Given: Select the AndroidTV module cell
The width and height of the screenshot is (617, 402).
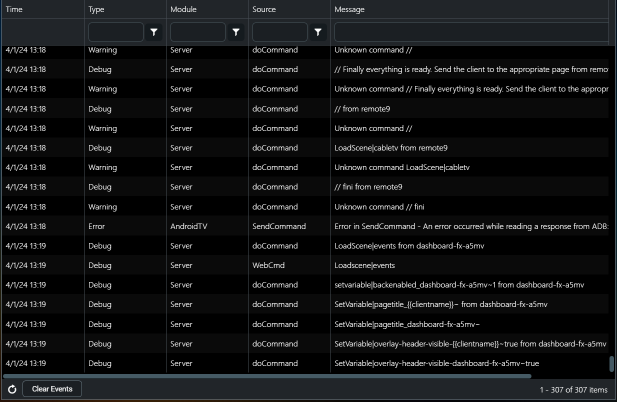Looking at the screenshot, I should [188, 226].
